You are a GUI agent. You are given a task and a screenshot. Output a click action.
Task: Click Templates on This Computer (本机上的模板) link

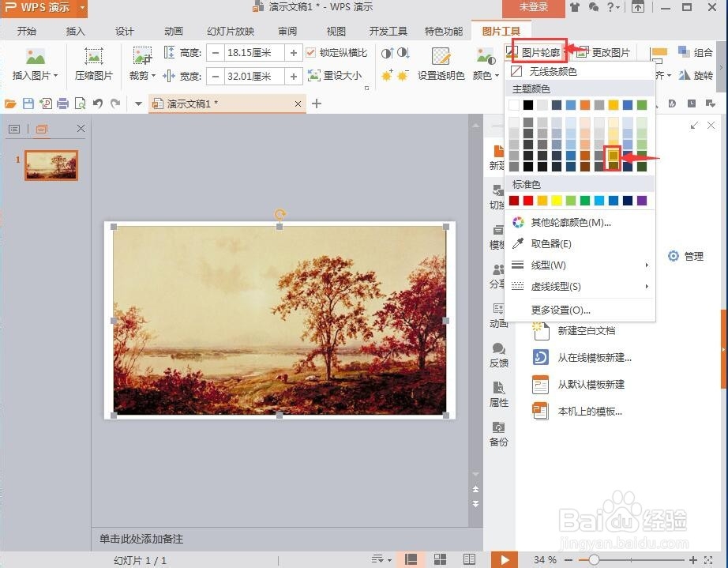(590, 412)
